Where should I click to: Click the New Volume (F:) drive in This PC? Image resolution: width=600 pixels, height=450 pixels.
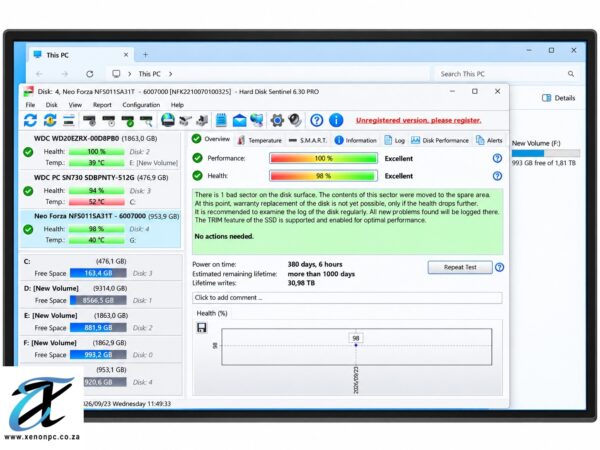tap(546, 153)
